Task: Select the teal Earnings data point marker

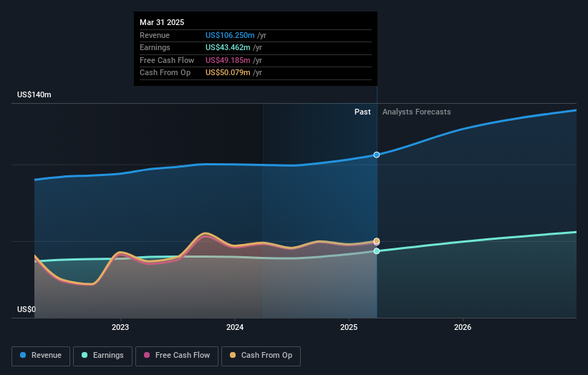Action: coord(377,251)
